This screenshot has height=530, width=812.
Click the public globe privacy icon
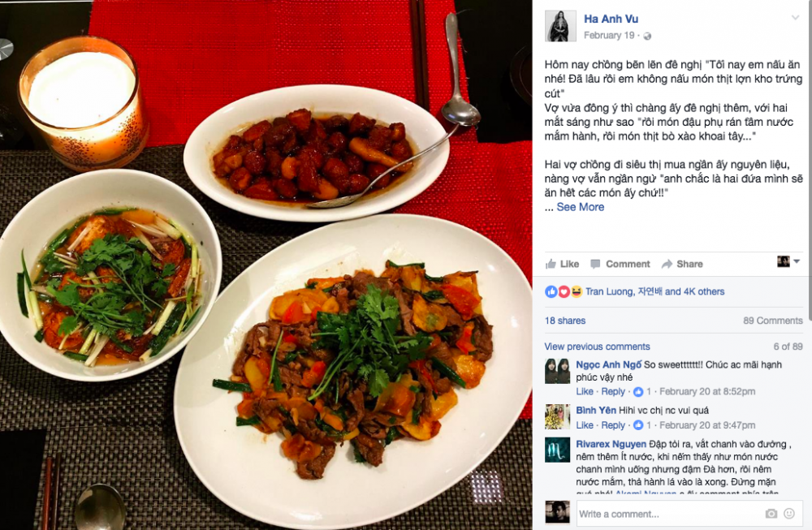pos(647,36)
